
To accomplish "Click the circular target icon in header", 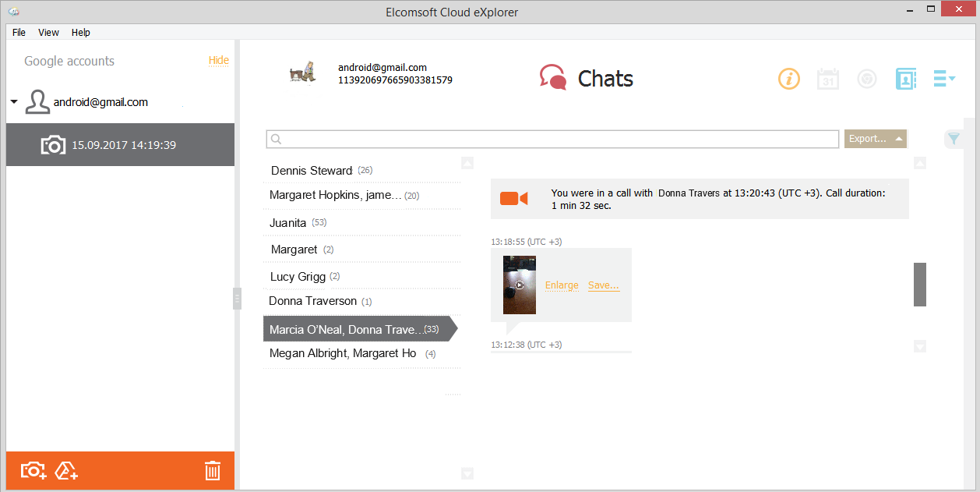I will pyautogui.click(x=866, y=79).
